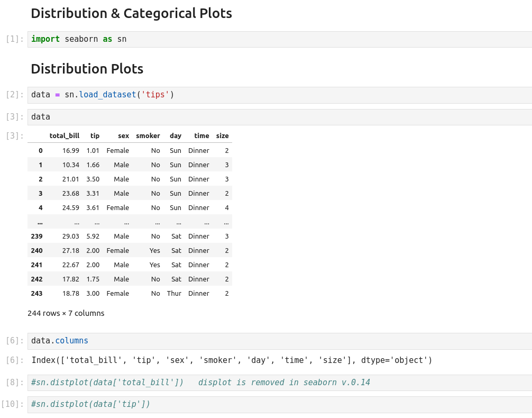
Task: Click the 'Distribution Plots' subheading
Action: click(x=87, y=69)
